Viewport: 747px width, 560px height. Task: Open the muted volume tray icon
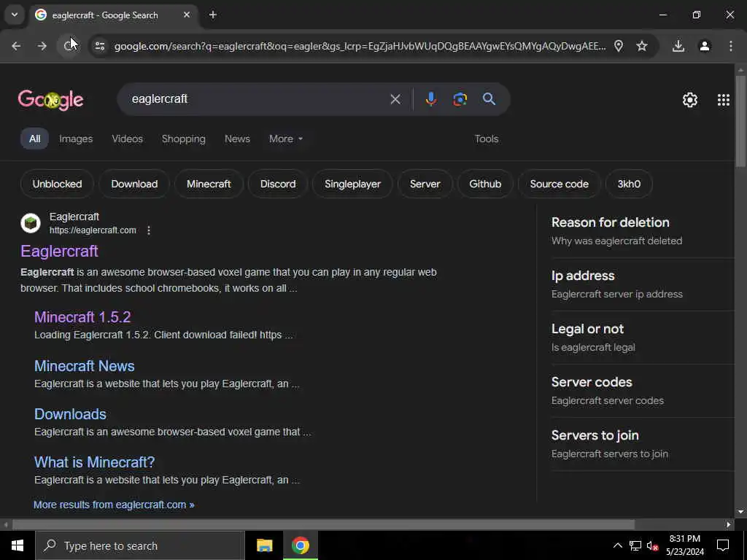pos(652,545)
